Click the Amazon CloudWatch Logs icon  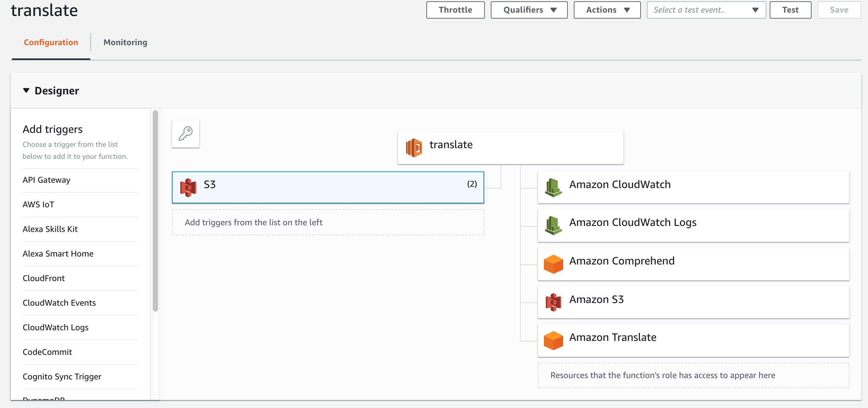(553, 225)
